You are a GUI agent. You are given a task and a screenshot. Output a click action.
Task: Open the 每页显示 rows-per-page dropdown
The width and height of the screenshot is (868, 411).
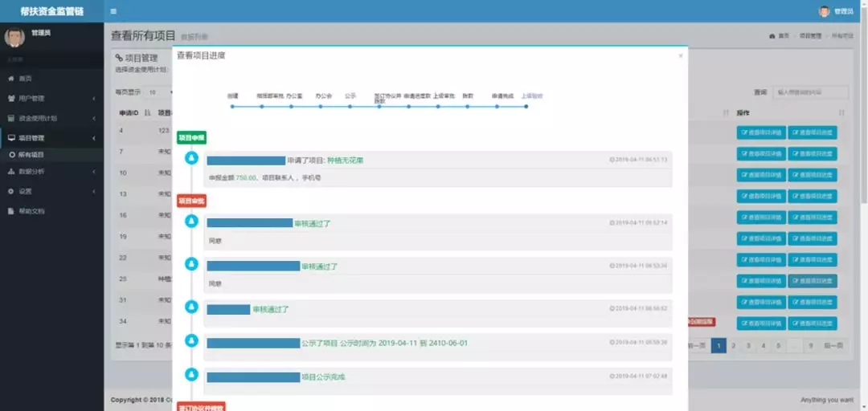click(159, 92)
